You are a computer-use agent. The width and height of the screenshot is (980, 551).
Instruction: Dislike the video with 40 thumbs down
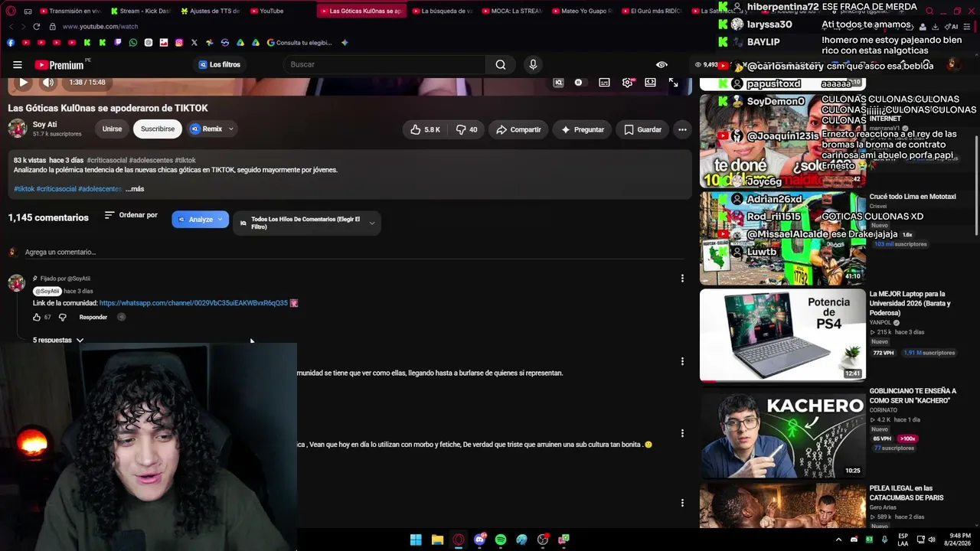(x=466, y=129)
